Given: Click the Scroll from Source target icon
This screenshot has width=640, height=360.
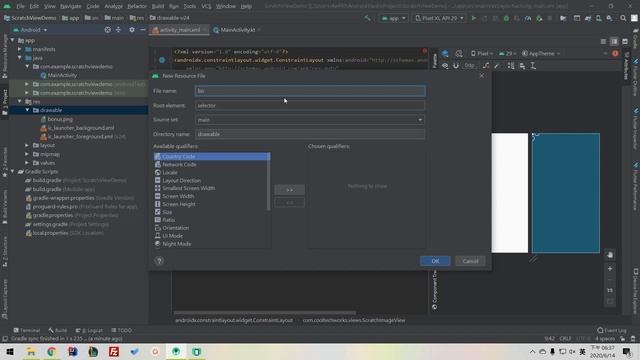Looking at the screenshot, I should coord(107,30).
